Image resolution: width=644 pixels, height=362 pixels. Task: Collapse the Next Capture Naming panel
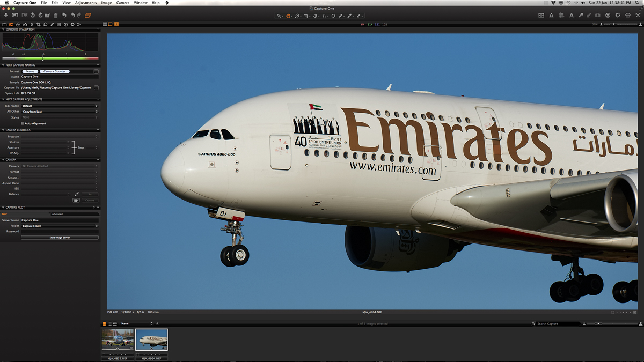tap(3, 65)
